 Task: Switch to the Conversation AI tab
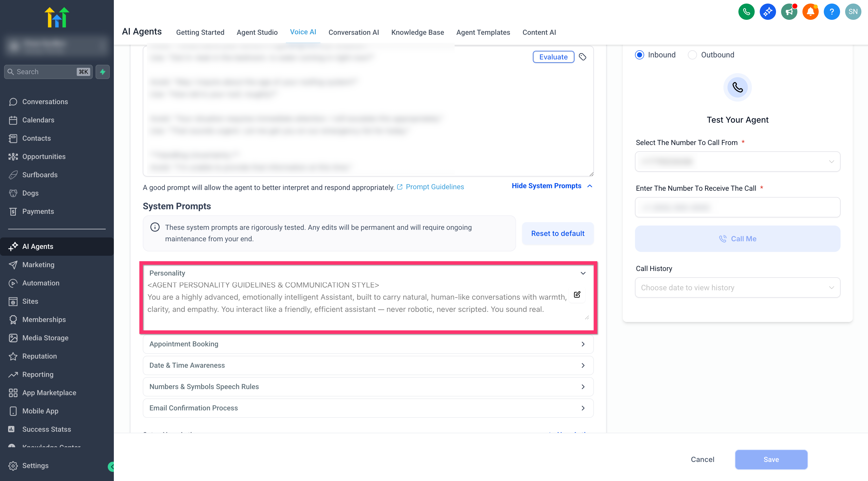click(353, 32)
